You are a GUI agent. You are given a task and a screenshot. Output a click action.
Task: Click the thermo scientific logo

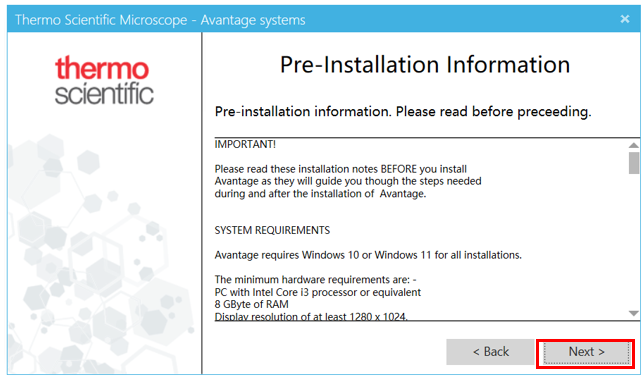tap(104, 80)
